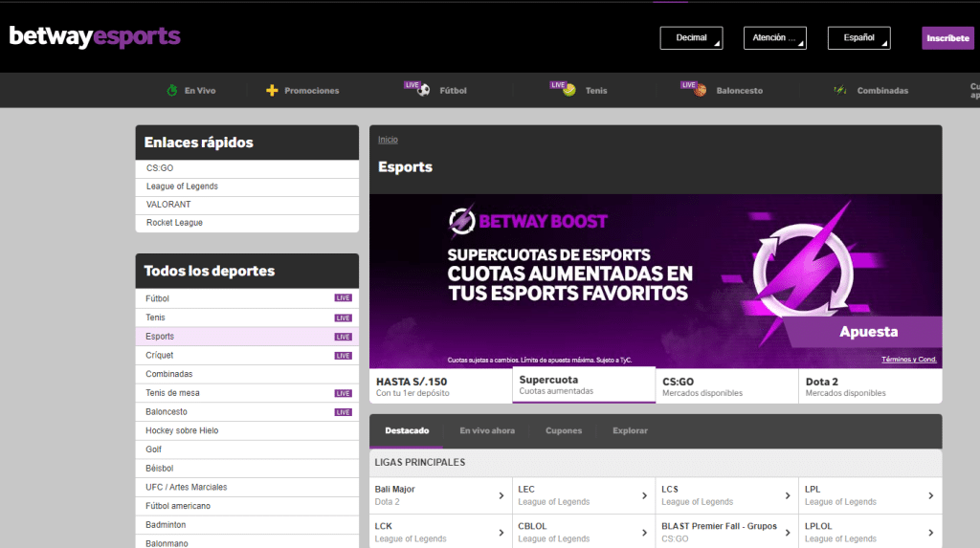
Task: Click LIVE badge beside Baloncesto in sidebar
Action: tap(344, 412)
